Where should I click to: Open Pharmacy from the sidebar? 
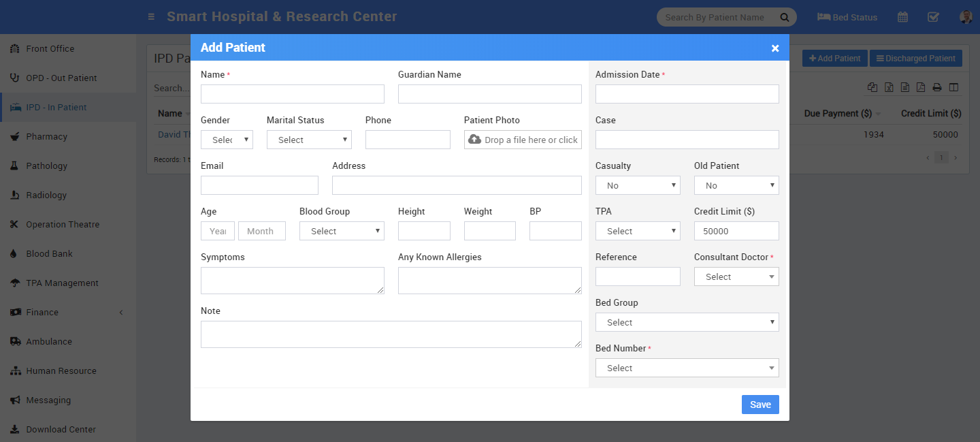(46, 136)
